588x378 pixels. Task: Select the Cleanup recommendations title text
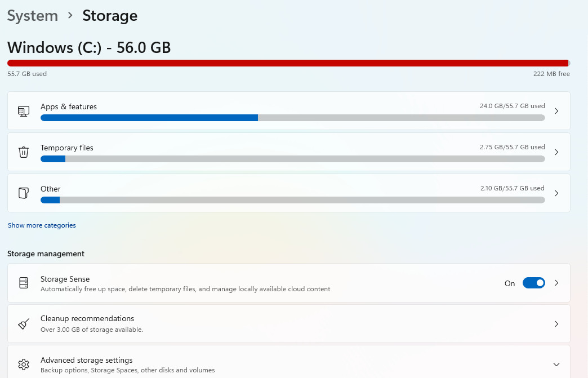[x=87, y=318]
